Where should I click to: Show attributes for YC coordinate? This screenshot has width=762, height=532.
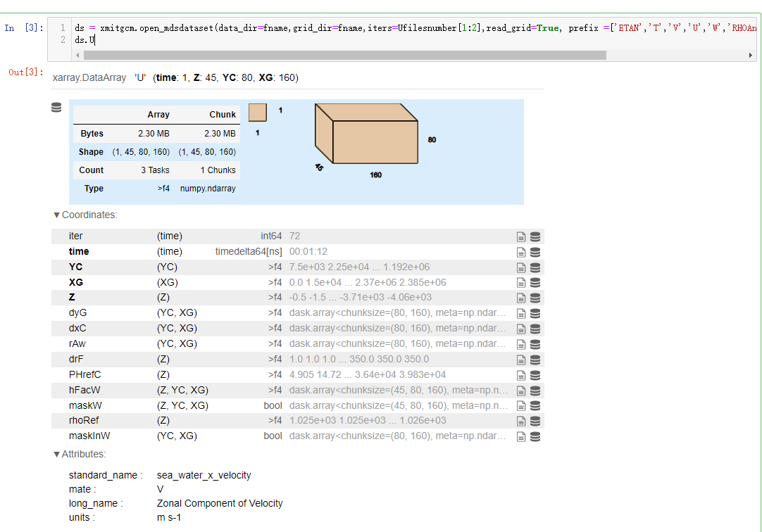pyautogui.click(x=521, y=267)
